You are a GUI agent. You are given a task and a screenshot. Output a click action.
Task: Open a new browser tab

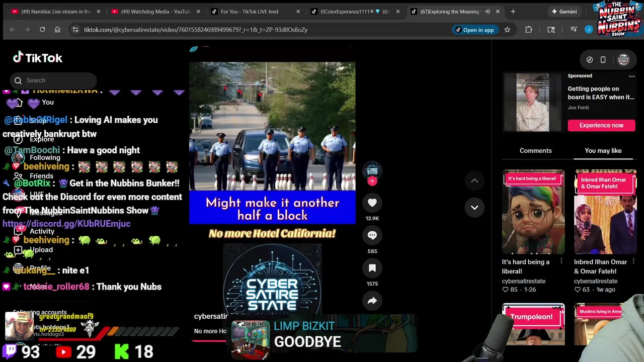tap(513, 11)
